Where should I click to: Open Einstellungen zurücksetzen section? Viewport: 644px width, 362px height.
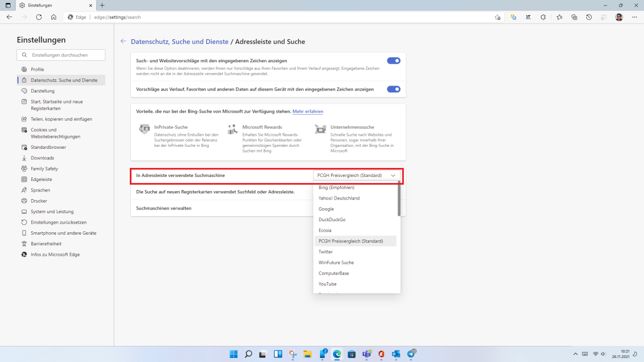(x=61, y=222)
